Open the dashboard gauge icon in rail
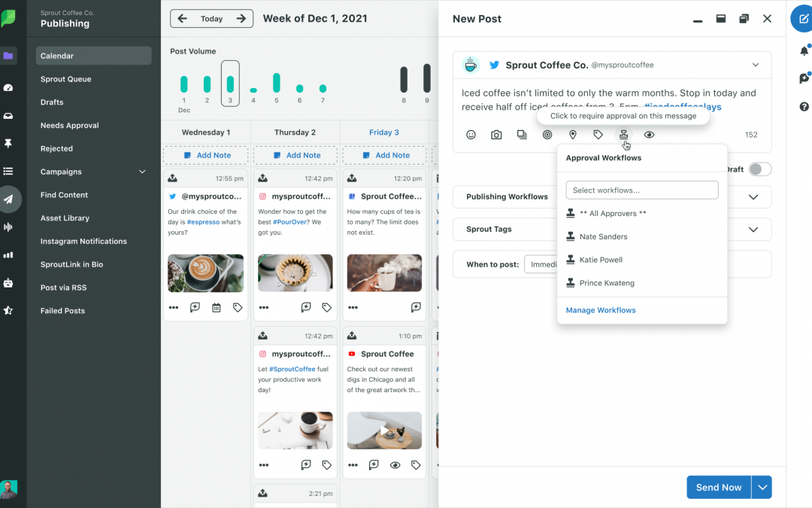812x508 pixels. click(x=8, y=87)
